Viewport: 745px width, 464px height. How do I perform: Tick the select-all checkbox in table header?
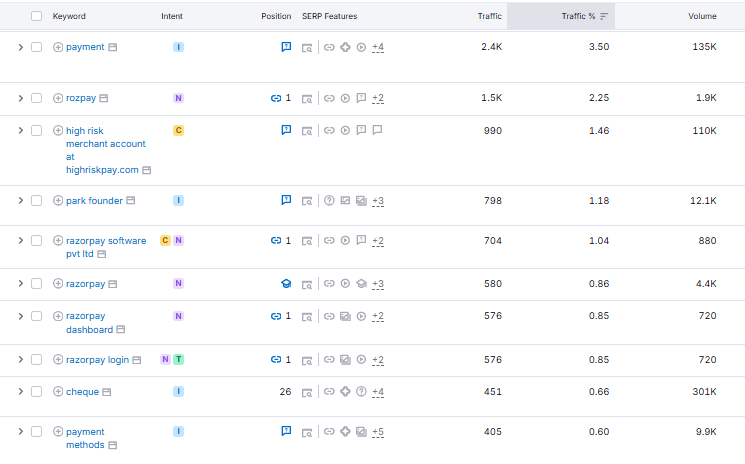(x=36, y=16)
